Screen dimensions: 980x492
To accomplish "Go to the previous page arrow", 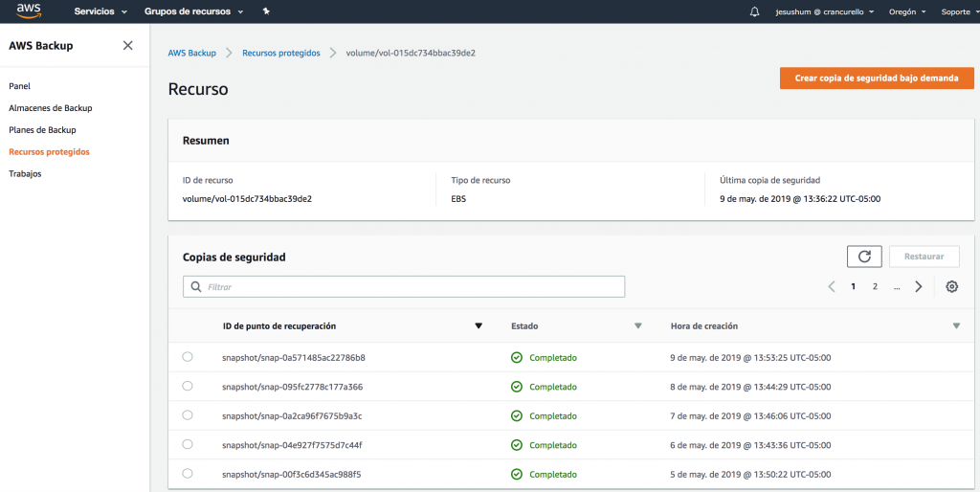I will (831, 286).
